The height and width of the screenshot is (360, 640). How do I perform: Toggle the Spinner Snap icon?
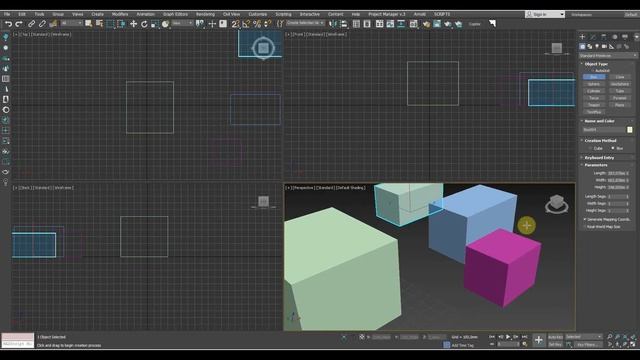[267, 24]
